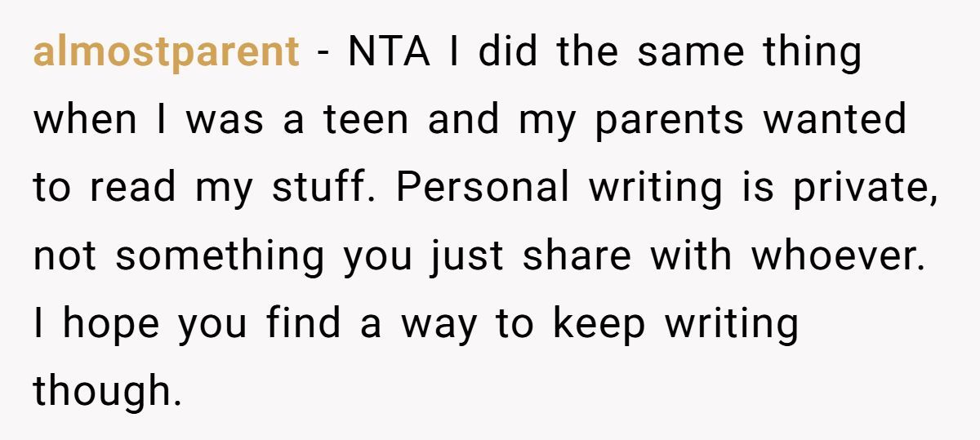Image resolution: width=980 pixels, height=440 pixels.
Task: Click the word "read" in the third line
Action: (x=133, y=189)
